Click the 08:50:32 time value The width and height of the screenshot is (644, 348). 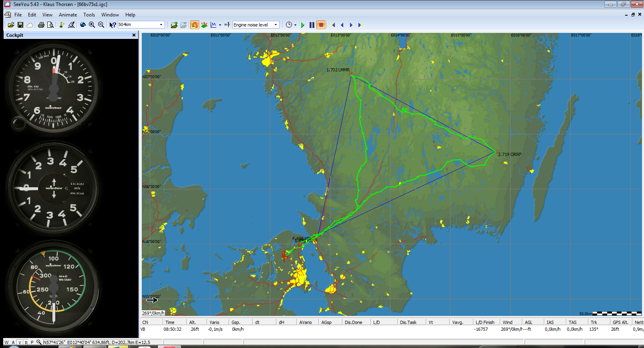click(173, 329)
